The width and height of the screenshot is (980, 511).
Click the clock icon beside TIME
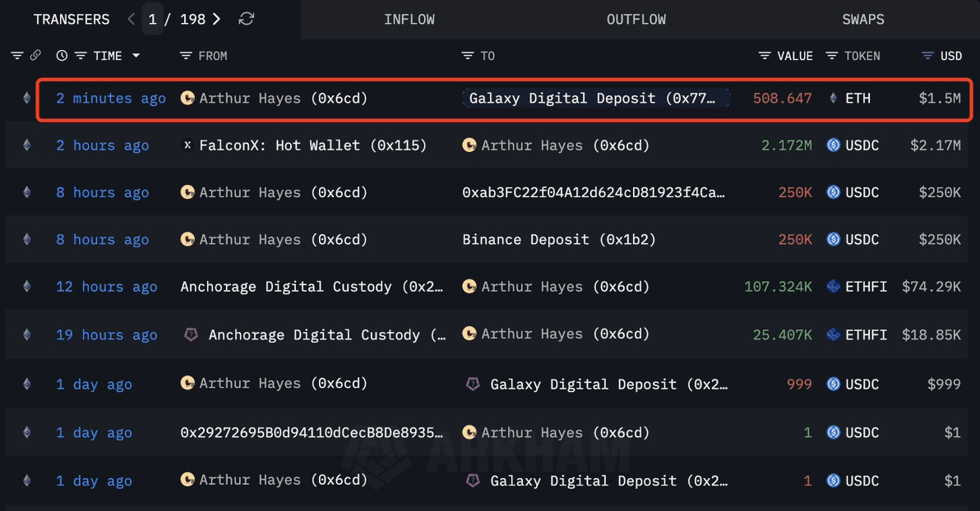(x=61, y=56)
